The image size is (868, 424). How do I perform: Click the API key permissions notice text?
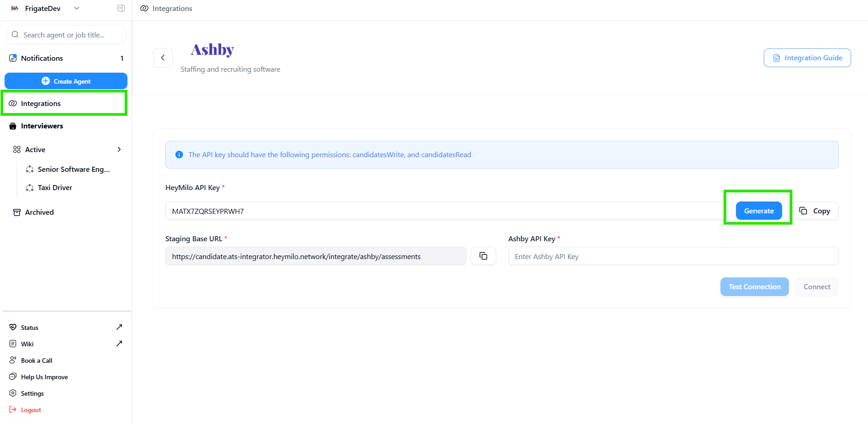330,155
